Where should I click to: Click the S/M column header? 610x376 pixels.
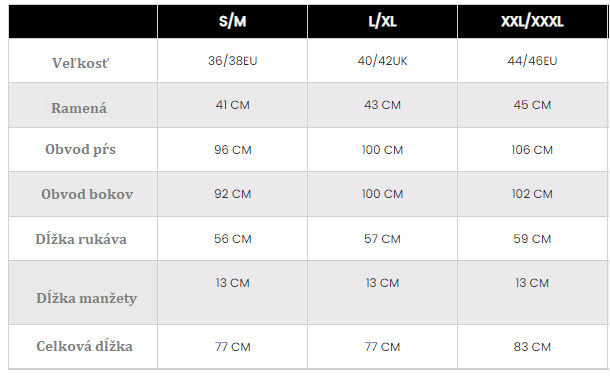tap(232, 21)
